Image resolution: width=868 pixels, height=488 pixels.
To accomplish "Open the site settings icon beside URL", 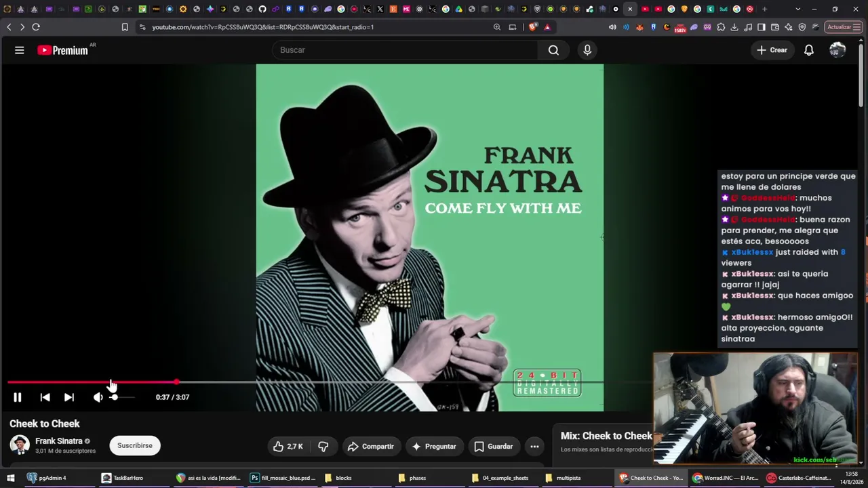I will [x=142, y=27].
